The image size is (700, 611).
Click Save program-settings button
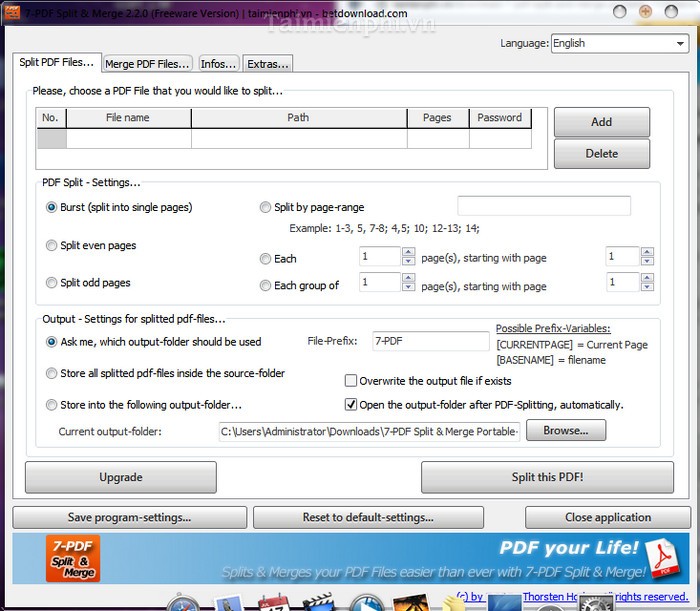[129, 517]
